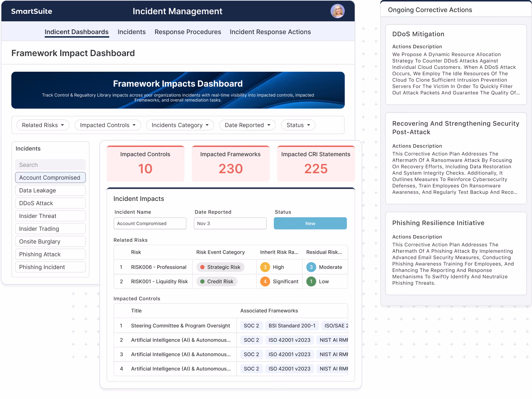
Task: Click the orange badge beside High
Action: pyautogui.click(x=265, y=267)
